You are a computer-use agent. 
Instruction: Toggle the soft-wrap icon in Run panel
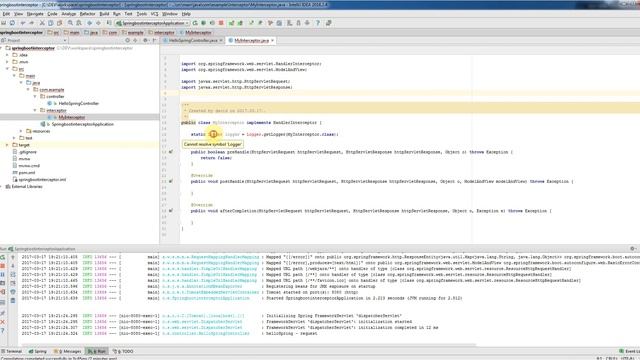(13, 275)
